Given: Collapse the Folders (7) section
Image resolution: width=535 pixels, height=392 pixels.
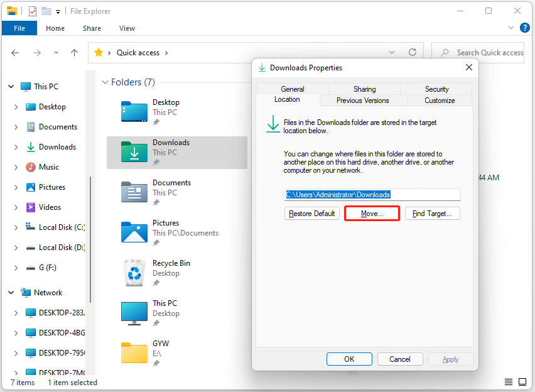Looking at the screenshot, I should coord(105,82).
